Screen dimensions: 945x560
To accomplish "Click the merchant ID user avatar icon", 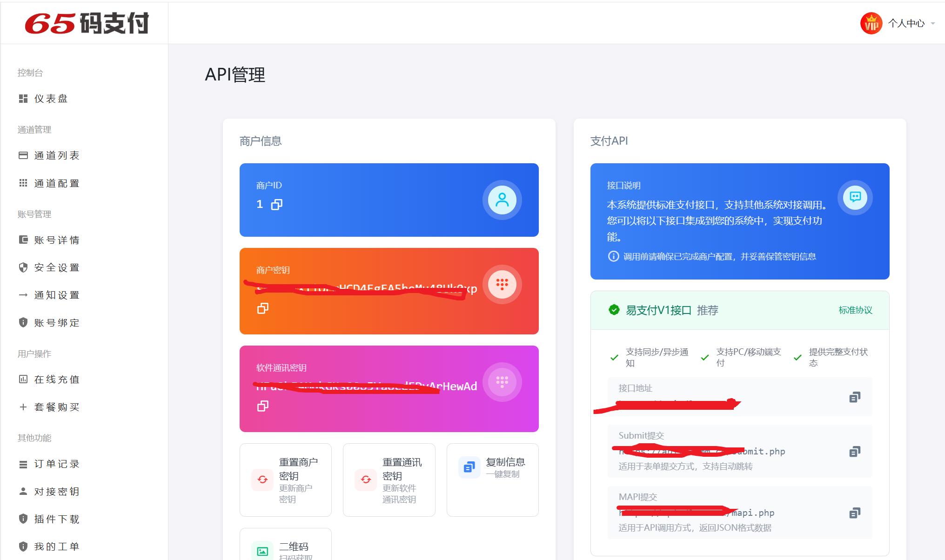I will pyautogui.click(x=502, y=200).
